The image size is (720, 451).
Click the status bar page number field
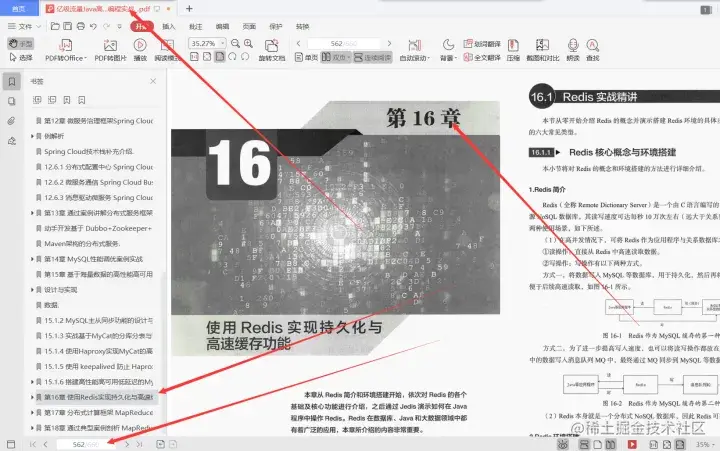[x=86, y=444]
